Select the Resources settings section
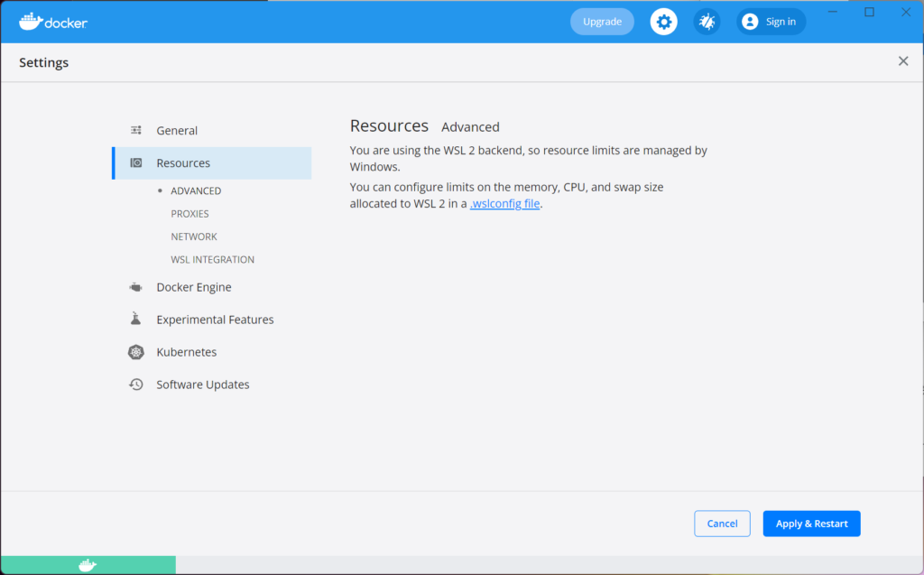Image resolution: width=924 pixels, height=575 pixels. click(211, 162)
